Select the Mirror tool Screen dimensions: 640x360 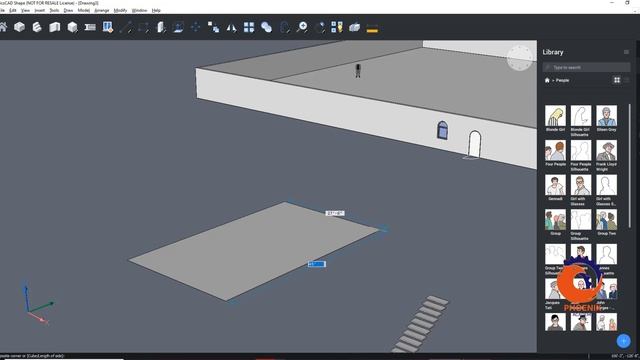231,27
